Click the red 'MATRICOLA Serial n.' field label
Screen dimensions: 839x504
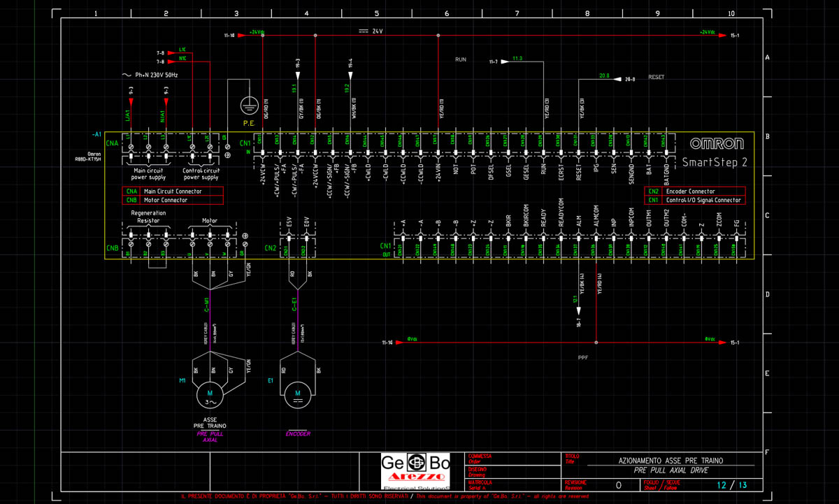click(480, 484)
